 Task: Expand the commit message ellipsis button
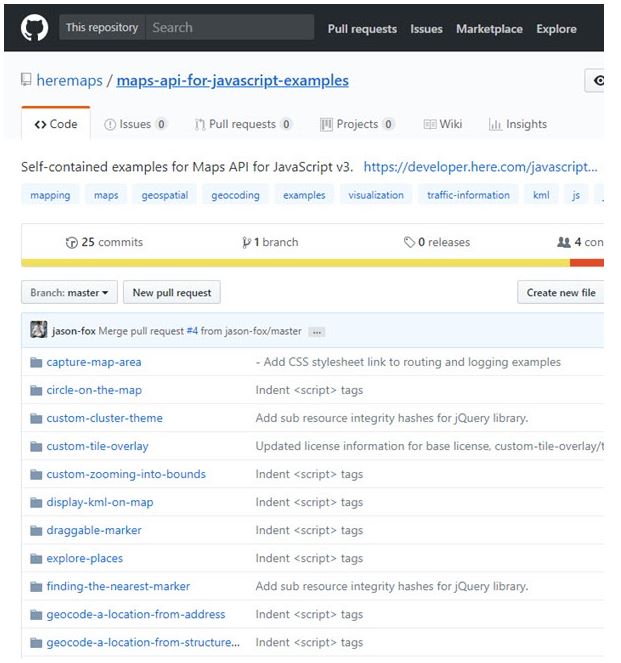(317, 331)
